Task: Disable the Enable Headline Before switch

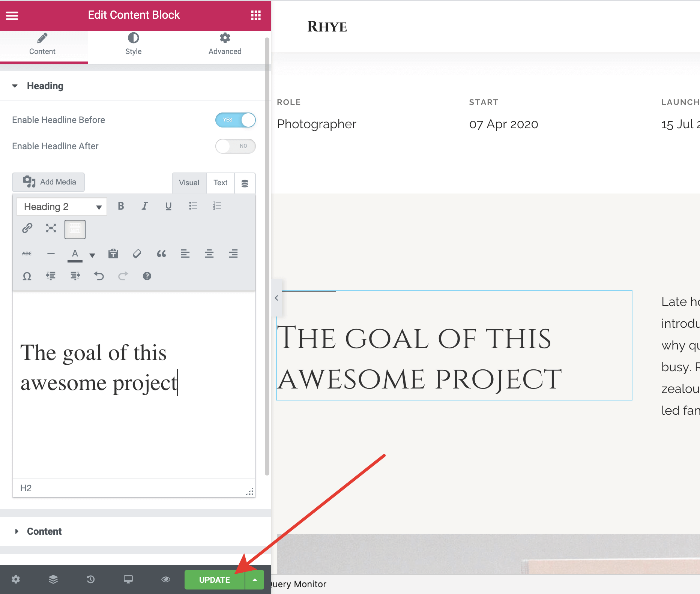Action: [x=235, y=120]
